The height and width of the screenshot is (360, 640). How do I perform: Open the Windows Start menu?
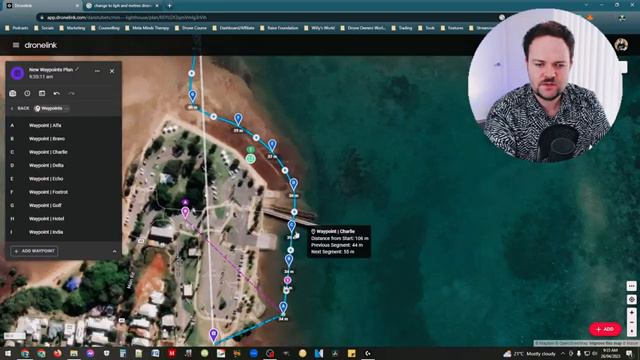point(8,353)
